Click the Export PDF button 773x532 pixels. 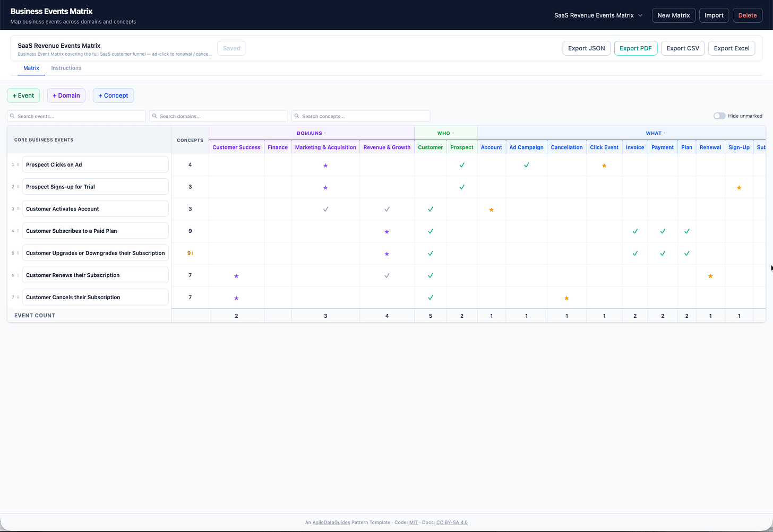[635, 48]
